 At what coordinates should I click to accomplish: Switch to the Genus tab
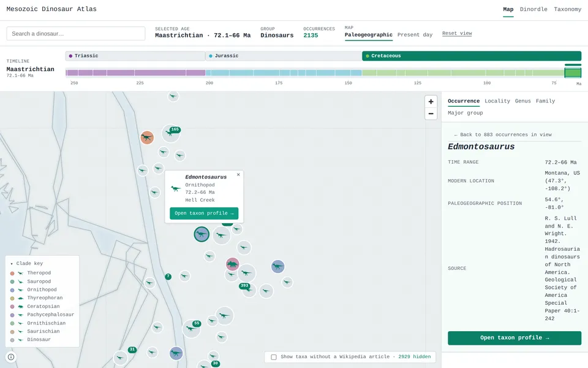point(522,101)
